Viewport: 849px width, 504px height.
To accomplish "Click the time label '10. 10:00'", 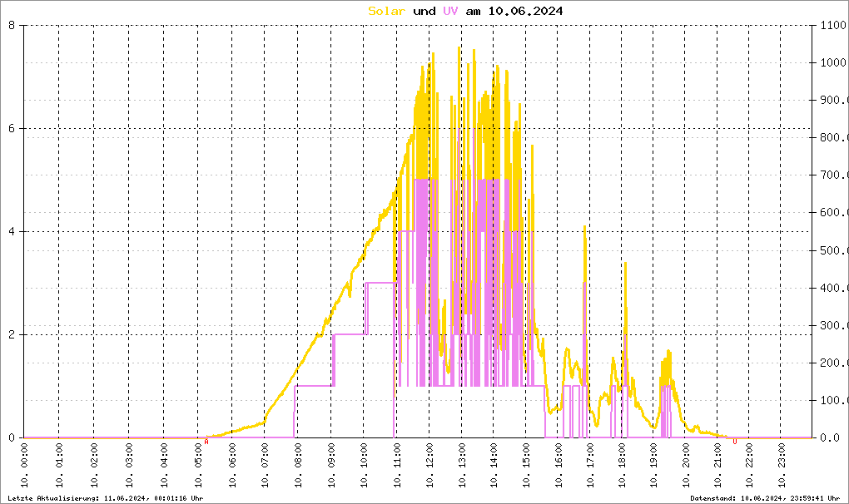I will click(364, 465).
